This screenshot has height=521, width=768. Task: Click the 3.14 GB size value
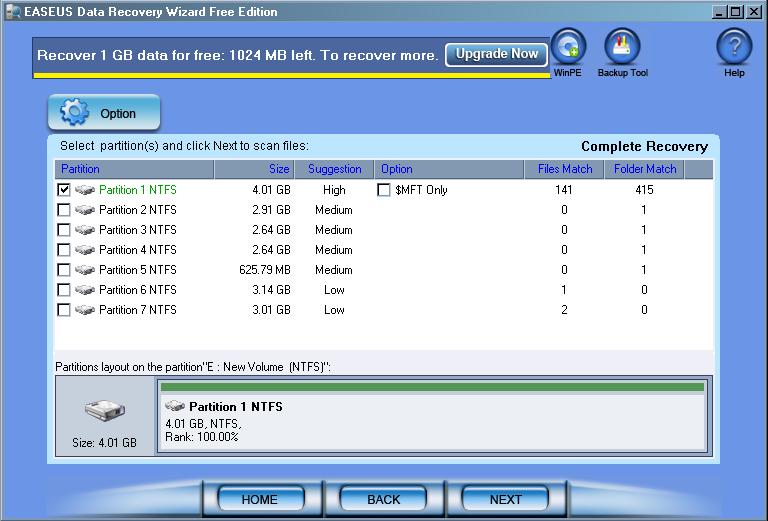(x=271, y=290)
